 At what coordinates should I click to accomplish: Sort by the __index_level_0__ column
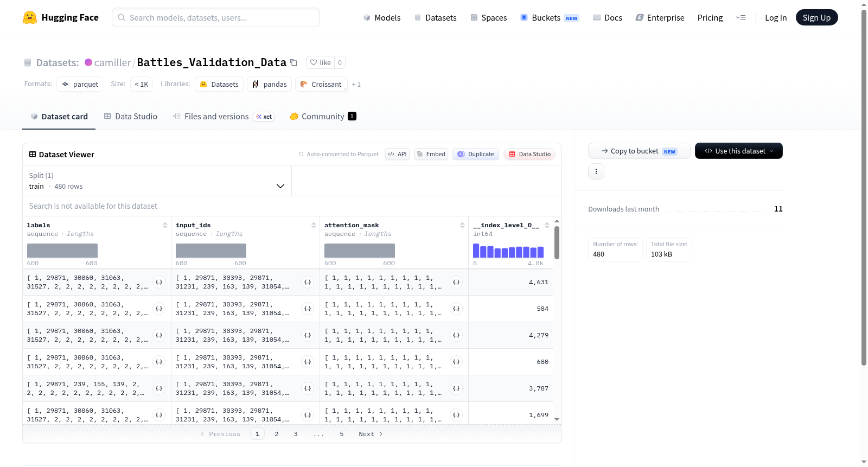547,225
